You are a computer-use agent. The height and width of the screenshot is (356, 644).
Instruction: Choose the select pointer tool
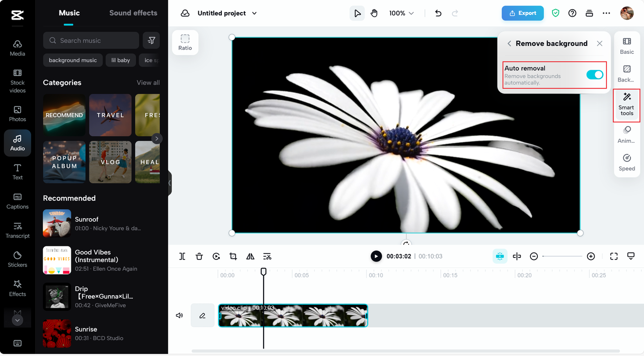[357, 13]
